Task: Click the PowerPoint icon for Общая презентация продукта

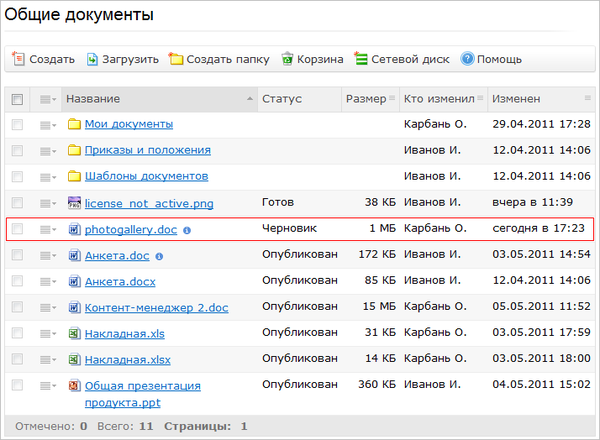Action: (74, 386)
